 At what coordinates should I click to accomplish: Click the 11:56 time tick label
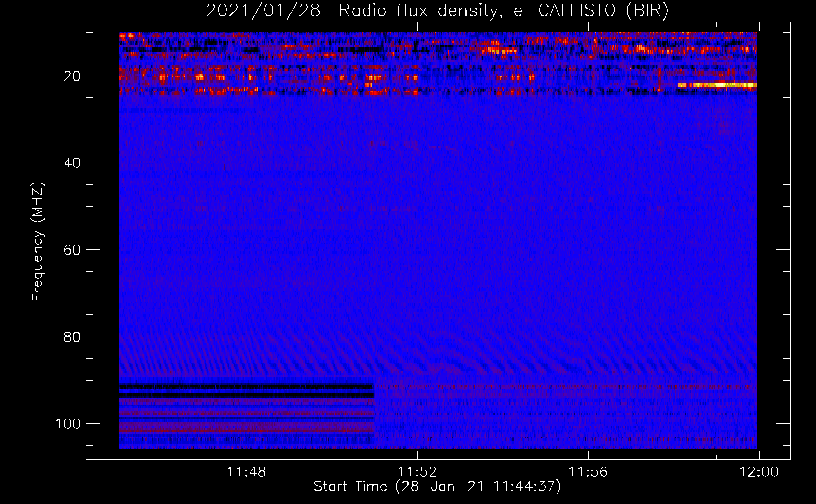[x=588, y=472]
